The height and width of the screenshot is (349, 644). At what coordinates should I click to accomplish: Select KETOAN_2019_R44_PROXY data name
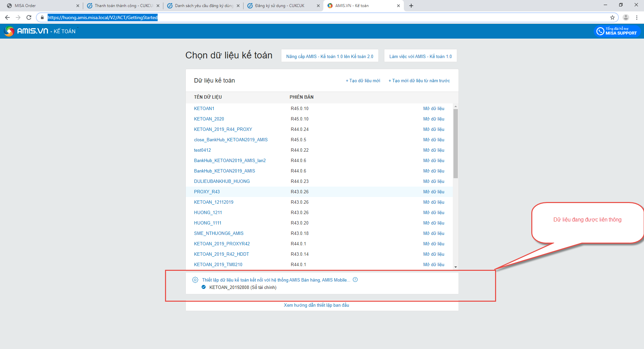point(223,130)
